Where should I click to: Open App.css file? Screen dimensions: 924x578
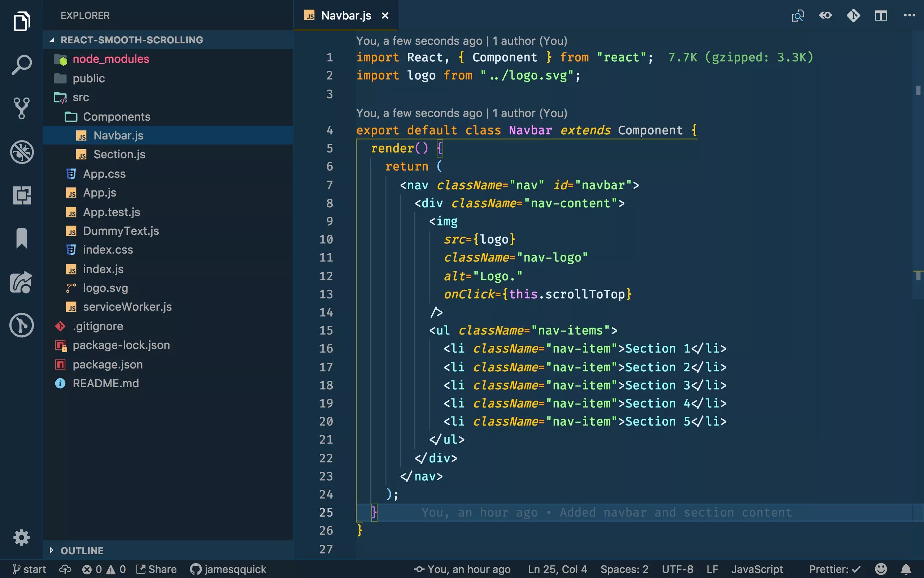(x=168, y=173)
